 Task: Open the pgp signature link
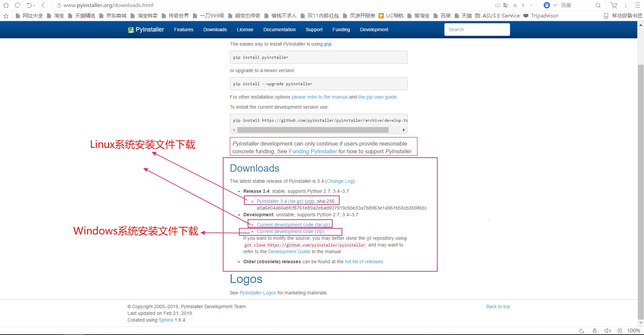(x=310, y=202)
